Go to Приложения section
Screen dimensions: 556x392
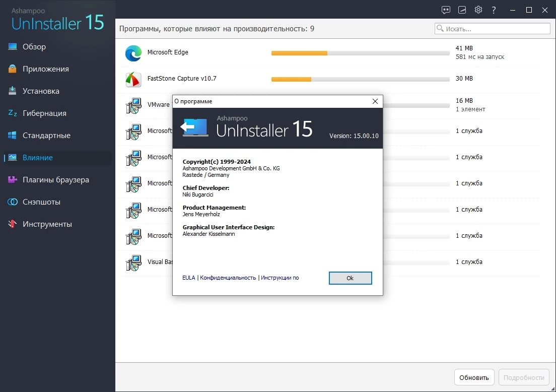click(46, 69)
